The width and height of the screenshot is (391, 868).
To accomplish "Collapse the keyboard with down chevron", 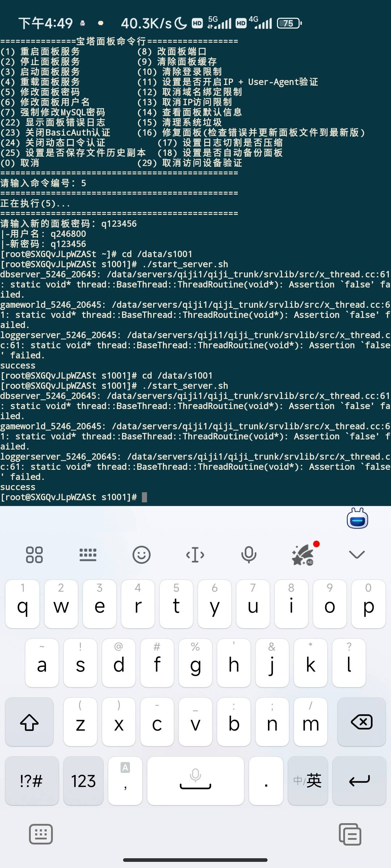I will click(x=357, y=554).
